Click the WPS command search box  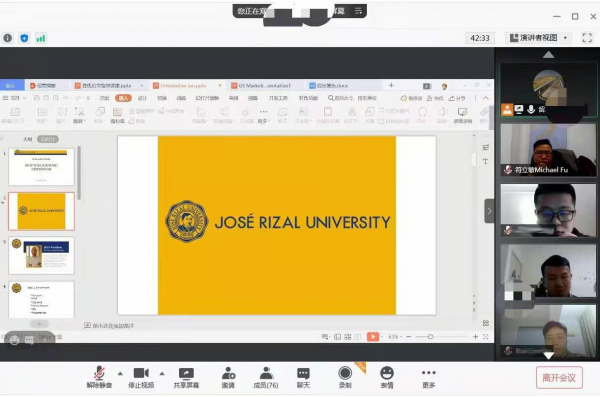[352, 98]
